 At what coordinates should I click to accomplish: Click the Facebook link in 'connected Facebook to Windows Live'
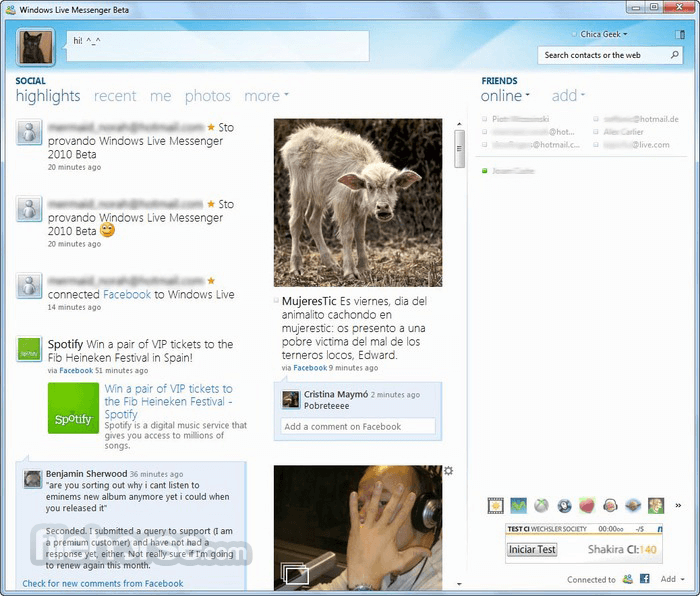tap(127, 295)
